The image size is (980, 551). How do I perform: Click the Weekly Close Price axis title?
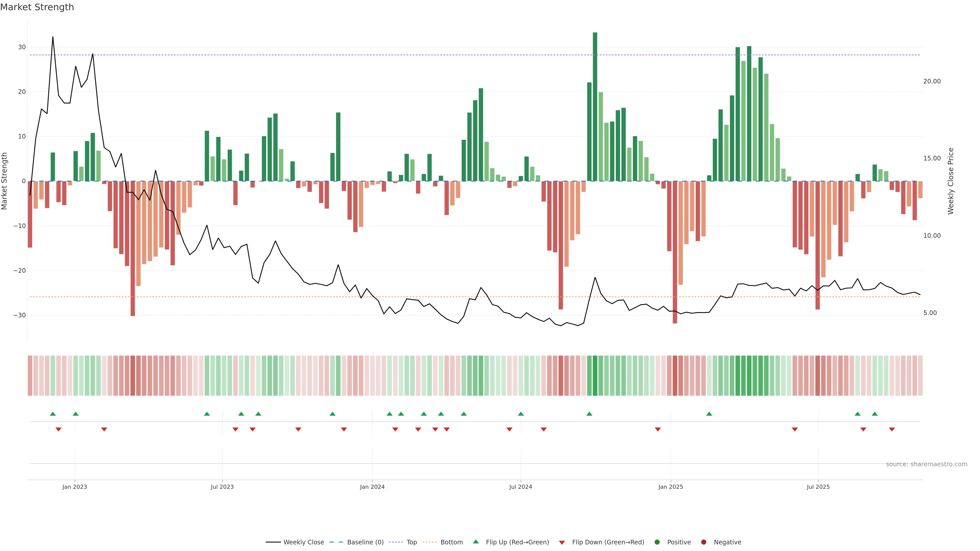(951, 181)
